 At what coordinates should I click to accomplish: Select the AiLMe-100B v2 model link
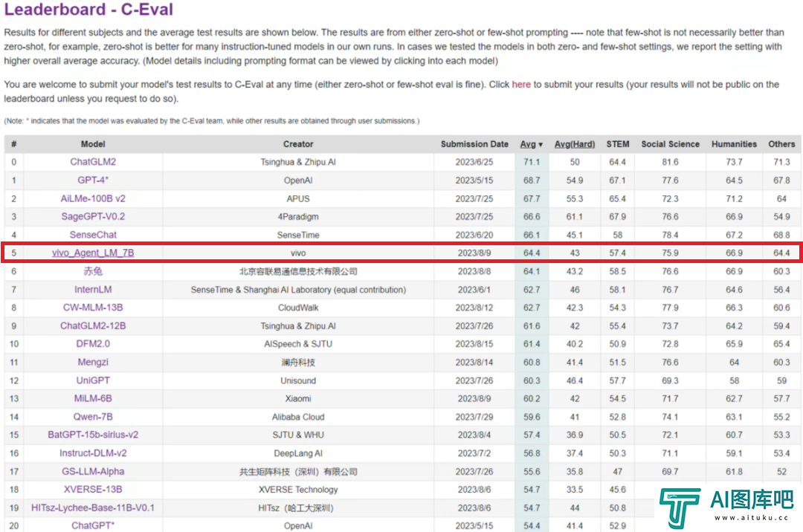(93, 198)
